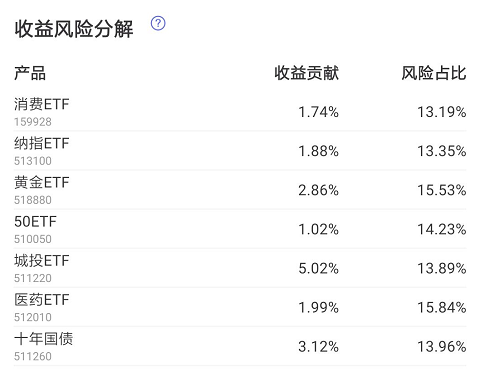The width and height of the screenshot is (483, 379).
Task: Click the 15.84% risk share value
Action: click(442, 308)
